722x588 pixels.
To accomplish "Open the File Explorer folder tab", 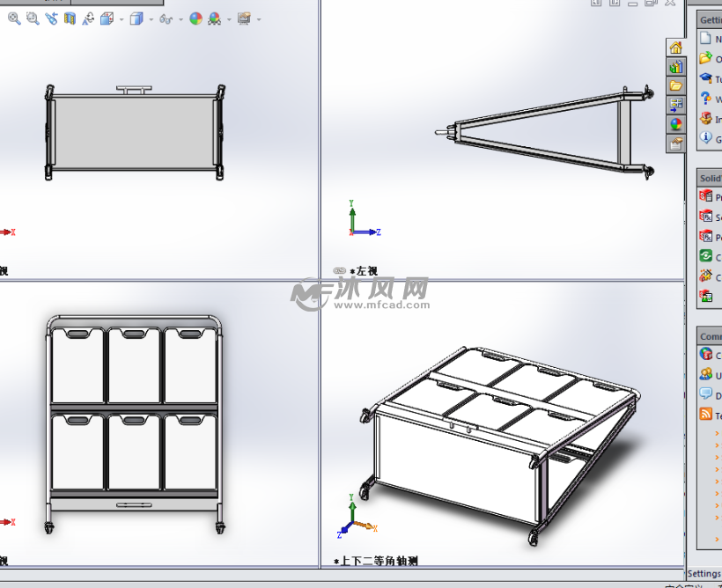I will tap(675, 86).
